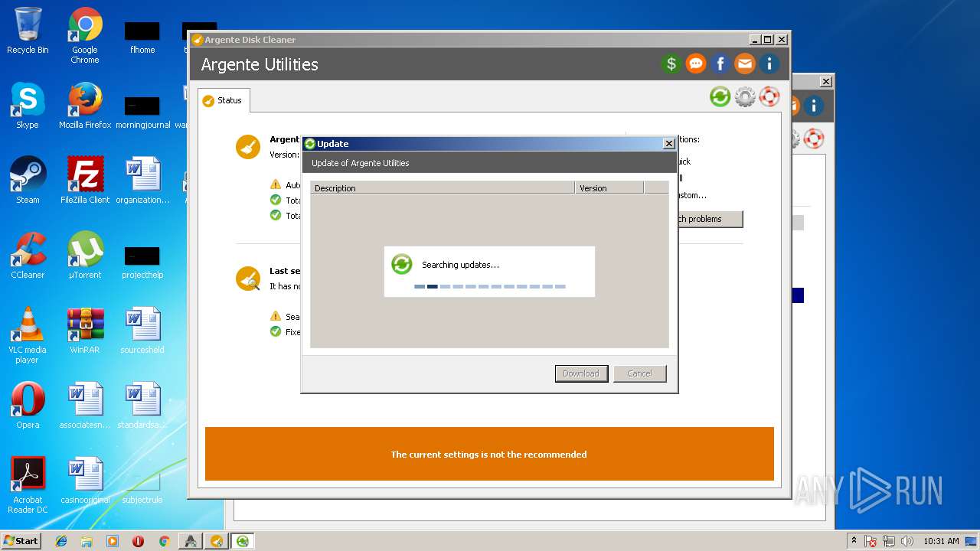The height and width of the screenshot is (551, 980).
Task: Click the lifebuoy icon in background window
Action: [814, 139]
